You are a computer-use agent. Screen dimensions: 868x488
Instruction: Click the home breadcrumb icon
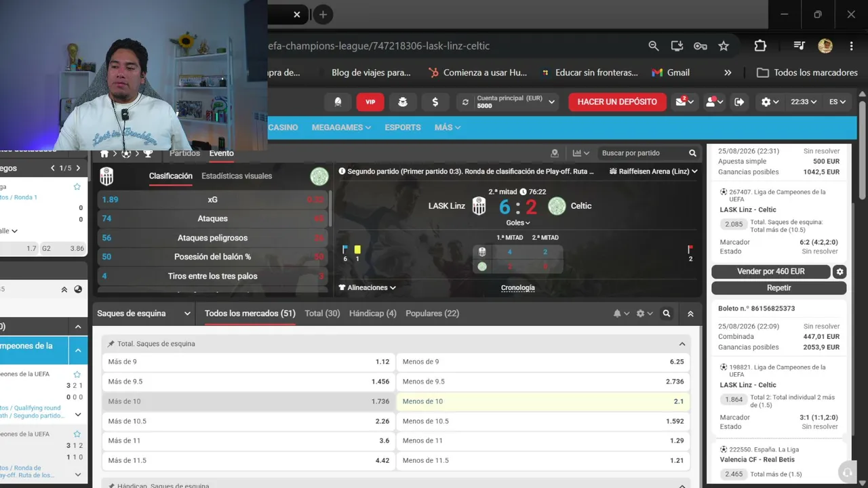point(104,154)
